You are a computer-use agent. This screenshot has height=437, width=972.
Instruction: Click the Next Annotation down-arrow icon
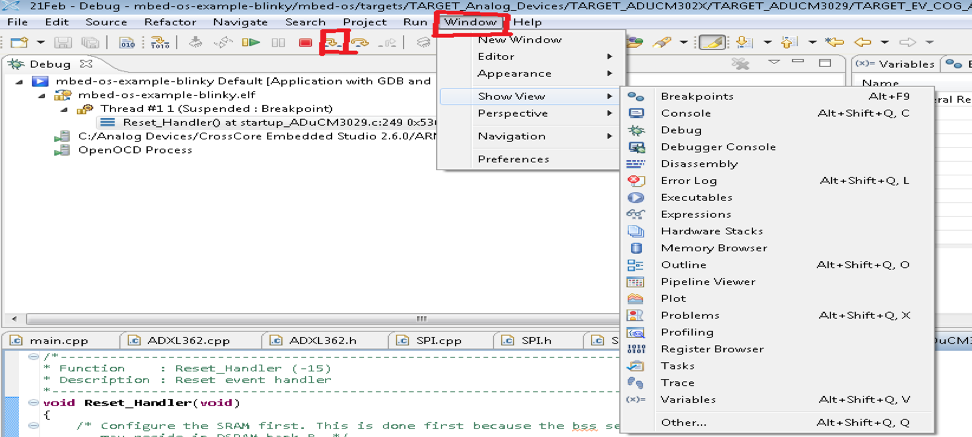point(744,42)
